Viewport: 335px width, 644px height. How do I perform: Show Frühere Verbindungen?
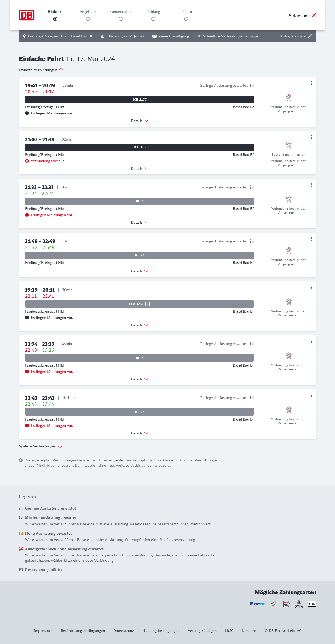point(41,70)
